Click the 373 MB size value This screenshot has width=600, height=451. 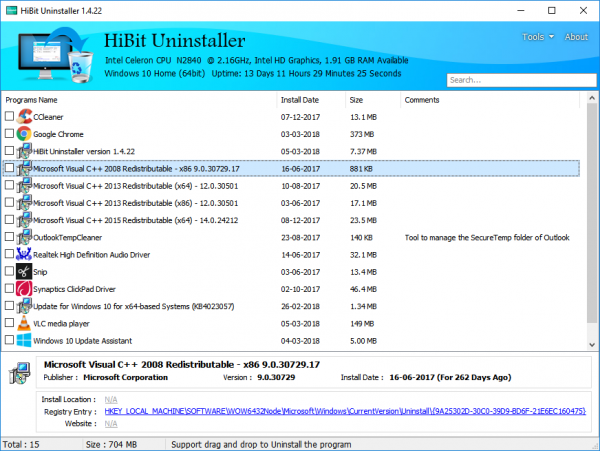click(362, 134)
